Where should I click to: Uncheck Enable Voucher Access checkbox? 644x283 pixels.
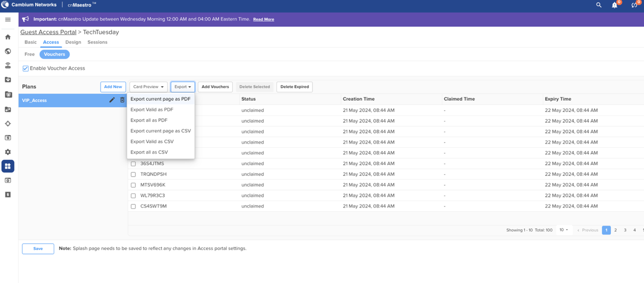(x=26, y=69)
